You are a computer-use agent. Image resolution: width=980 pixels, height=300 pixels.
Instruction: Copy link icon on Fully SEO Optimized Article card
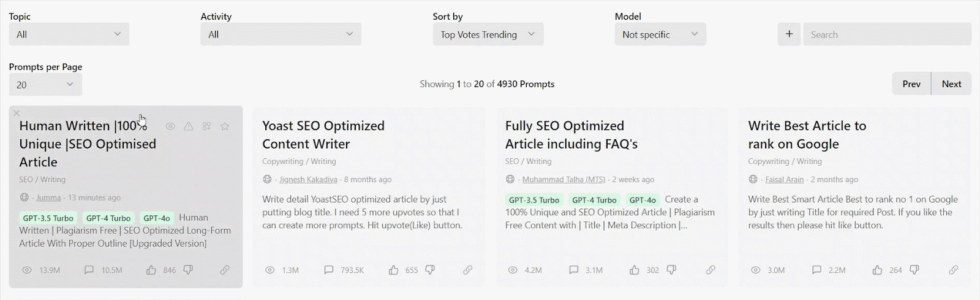(x=710, y=270)
